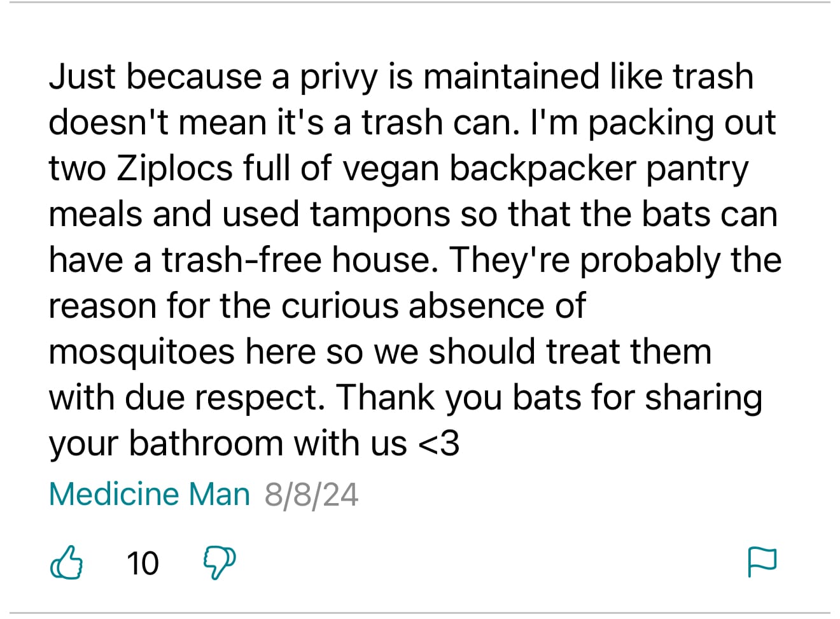Click the word 'tampons' in comment
840x619 pixels.
point(380,215)
